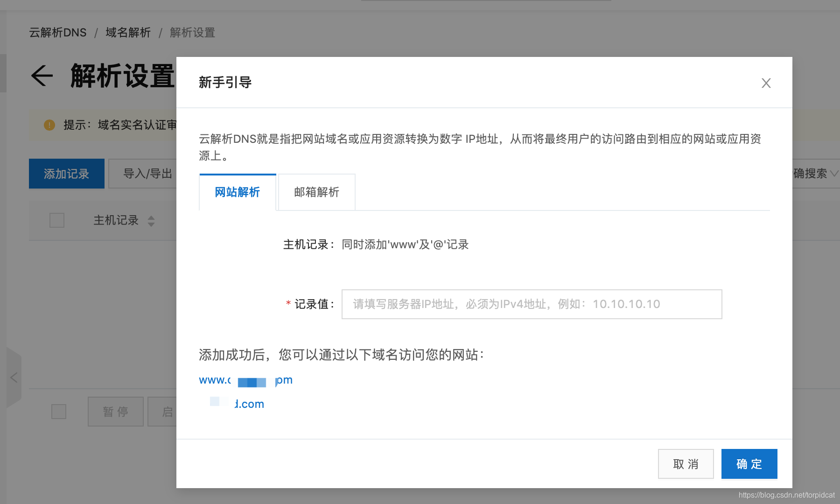
Task: Collapse the left sidebar with the chevron handle
Action: [14, 378]
